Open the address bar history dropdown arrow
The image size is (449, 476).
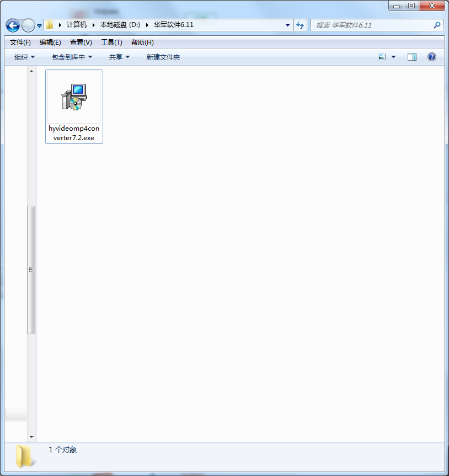coord(287,25)
